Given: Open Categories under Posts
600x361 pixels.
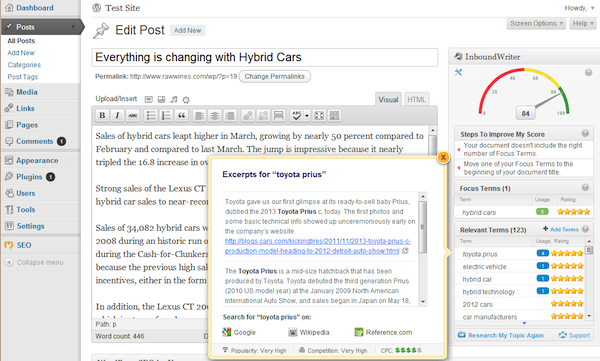Looking at the screenshot, I should point(24,65).
